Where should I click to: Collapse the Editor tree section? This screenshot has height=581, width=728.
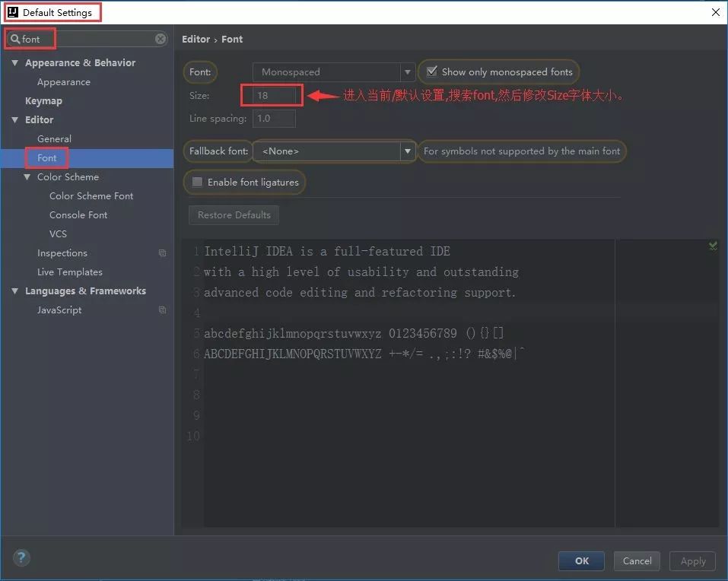coord(15,119)
